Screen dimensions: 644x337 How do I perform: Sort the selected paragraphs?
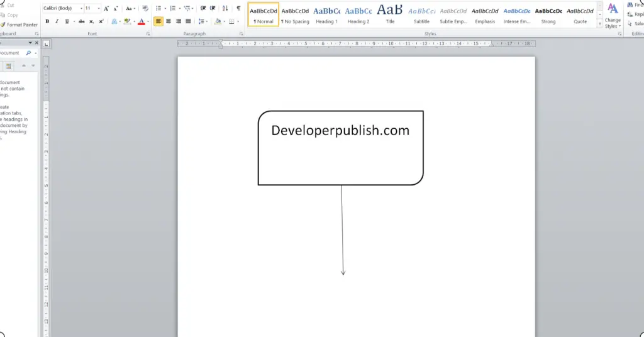[225, 8]
